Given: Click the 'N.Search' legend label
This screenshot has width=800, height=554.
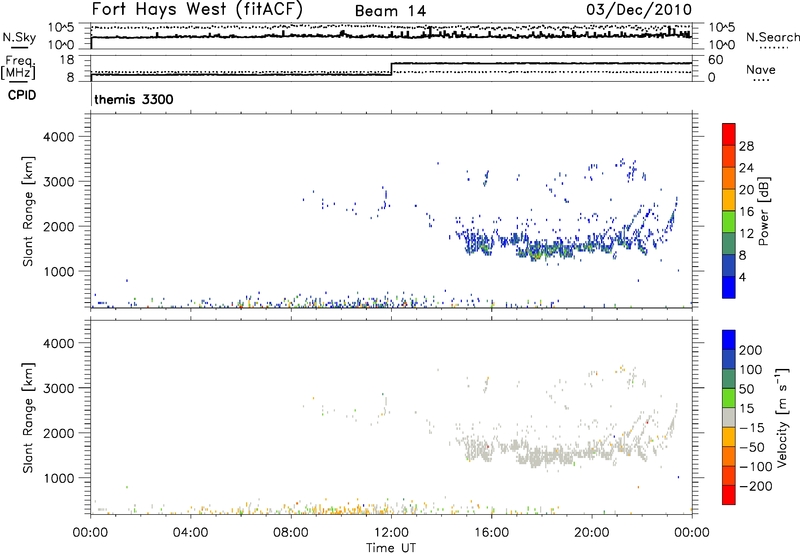Looking at the screenshot, I should point(772,37).
